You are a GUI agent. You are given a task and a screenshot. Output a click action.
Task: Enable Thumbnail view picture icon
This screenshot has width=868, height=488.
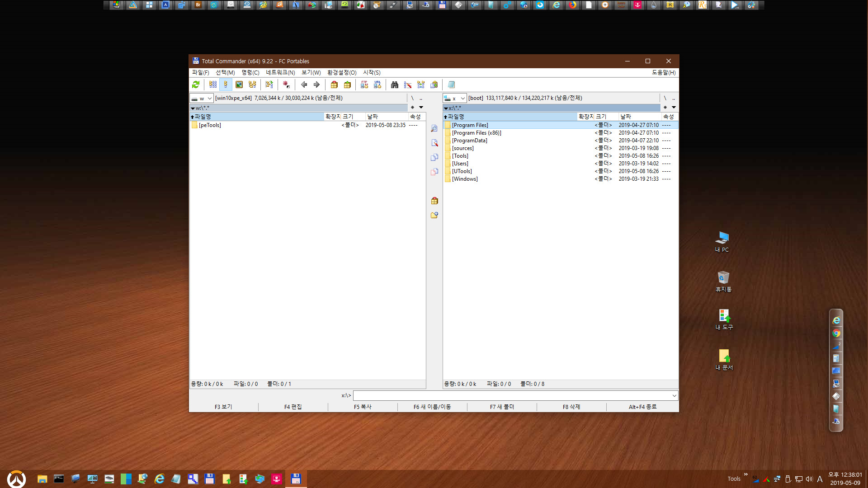click(x=239, y=84)
